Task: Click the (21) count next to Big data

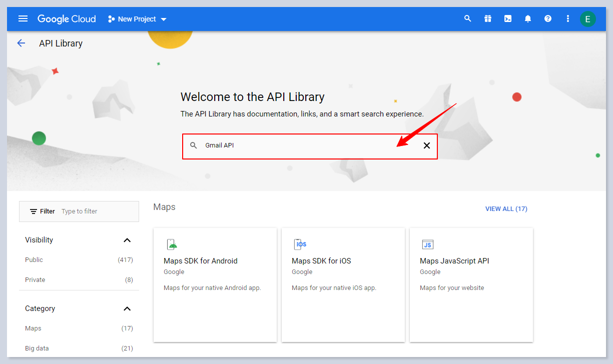Action: (x=127, y=348)
